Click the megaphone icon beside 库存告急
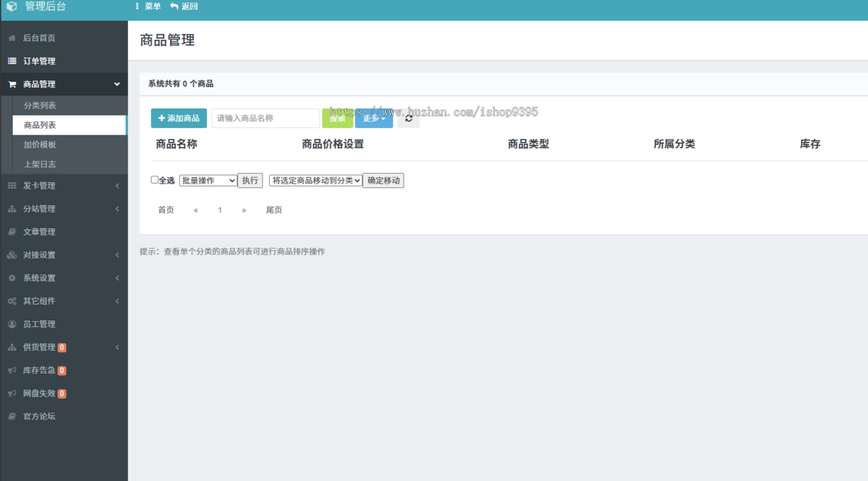Image resolution: width=868 pixels, height=481 pixels. (x=12, y=370)
